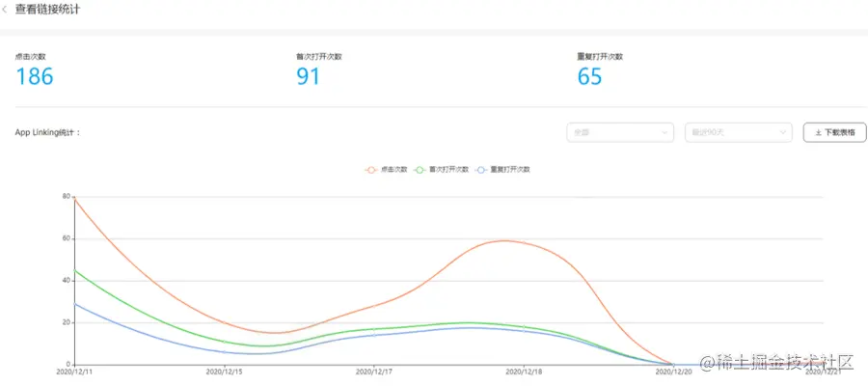Click the 40 y-axis label
Image resolution: width=868 pixels, height=386 pixels.
[x=66, y=280]
